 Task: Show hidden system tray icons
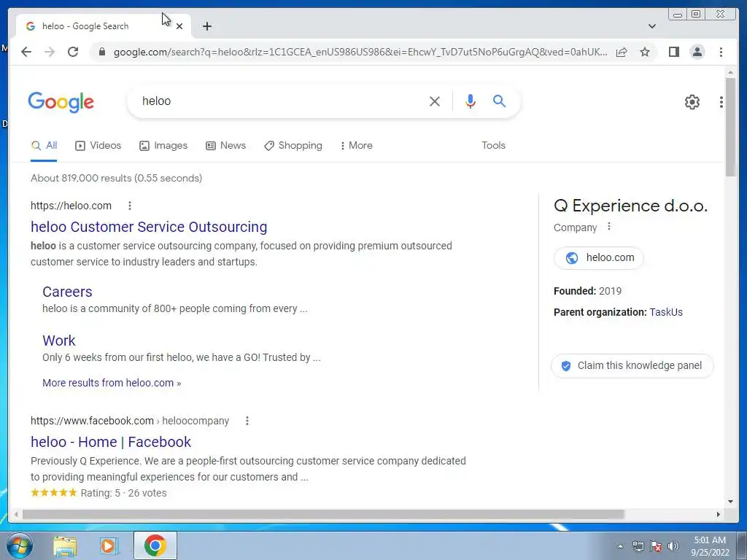[x=620, y=546]
